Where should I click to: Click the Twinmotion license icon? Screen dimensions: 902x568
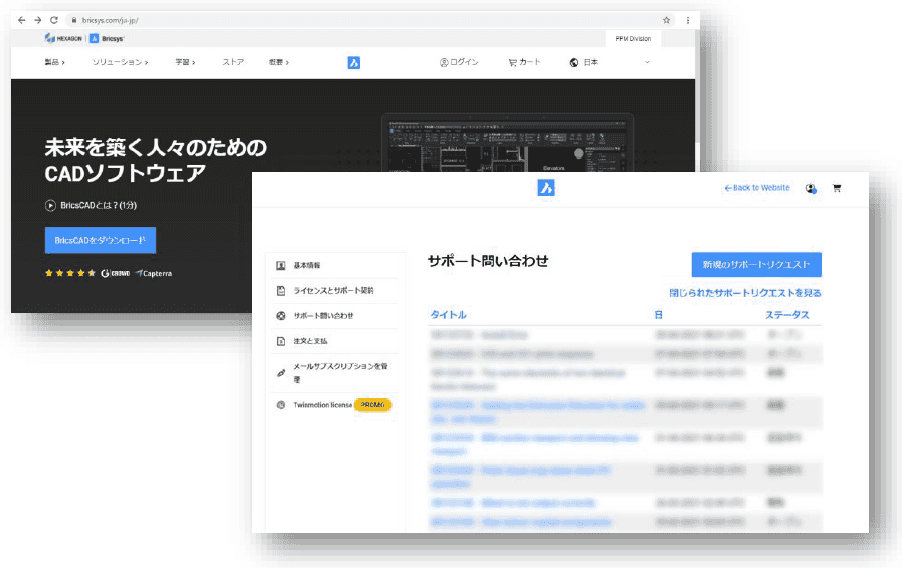[x=281, y=405]
